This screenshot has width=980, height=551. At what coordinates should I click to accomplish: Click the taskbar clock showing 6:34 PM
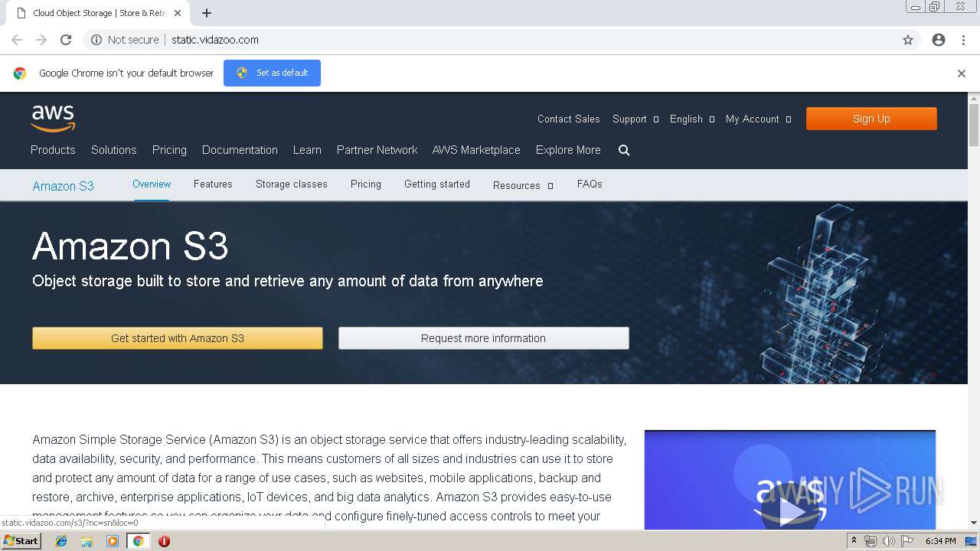pyautogui.click(x=940, y=541)
